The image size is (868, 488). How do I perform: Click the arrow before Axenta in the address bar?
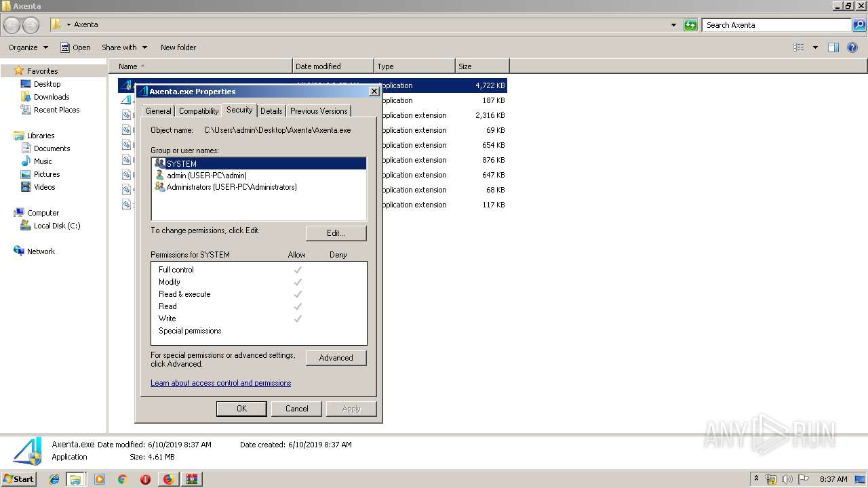point(68,25)
